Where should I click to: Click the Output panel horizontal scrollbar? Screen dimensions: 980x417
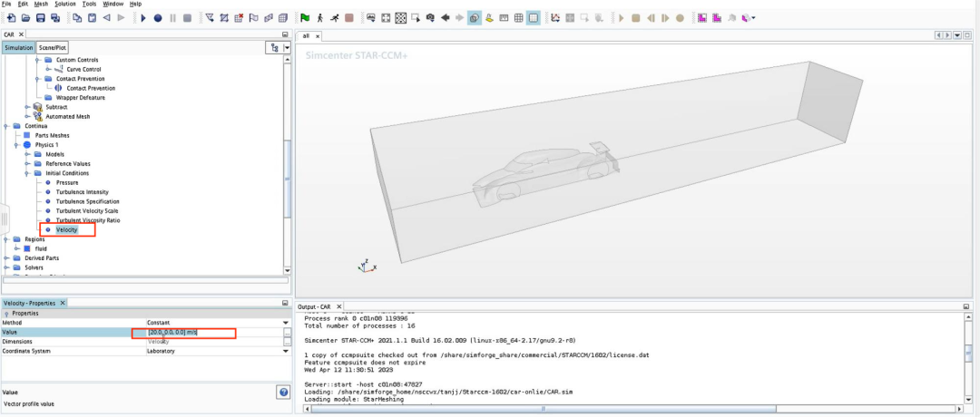[544, 409]
